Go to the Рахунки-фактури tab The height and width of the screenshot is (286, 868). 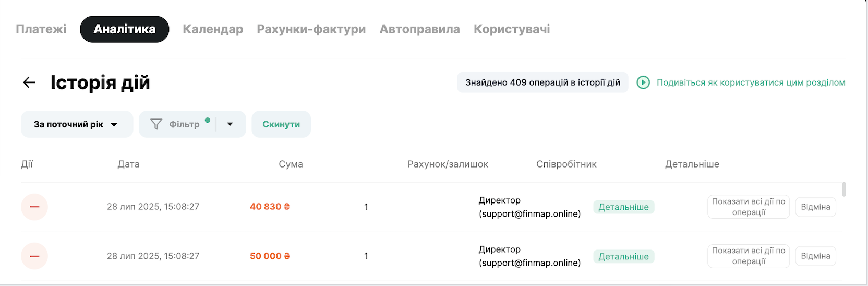click(311, 29)
